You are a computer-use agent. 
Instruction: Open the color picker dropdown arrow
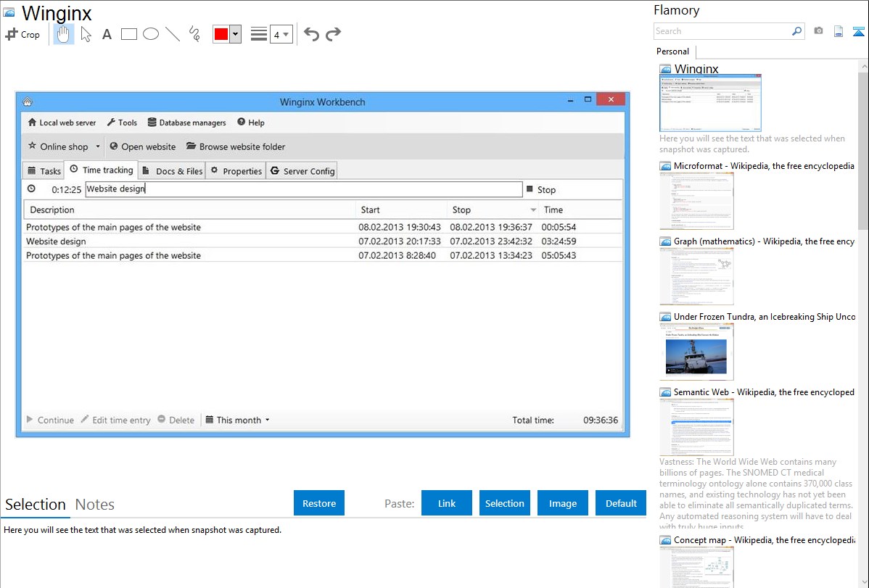click(235, 34)
